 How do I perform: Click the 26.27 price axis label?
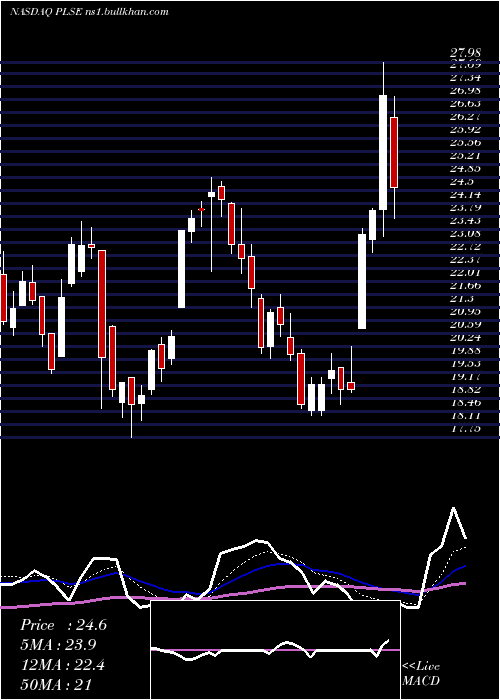(x=465, y=117)
